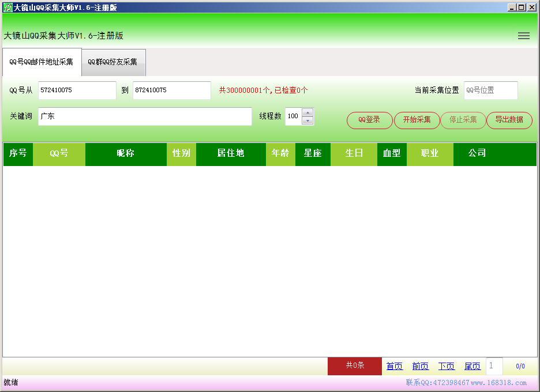Screen dimensions: 540x392
Task: Click the end QQ number field
Action: tap(171, 91)
